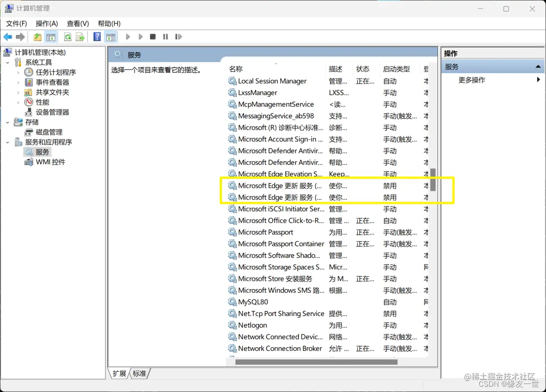Image resolution: width=546 pixels, height=392 pixels.
Task: Select Network Connected Devic... service
Action: 328,337
